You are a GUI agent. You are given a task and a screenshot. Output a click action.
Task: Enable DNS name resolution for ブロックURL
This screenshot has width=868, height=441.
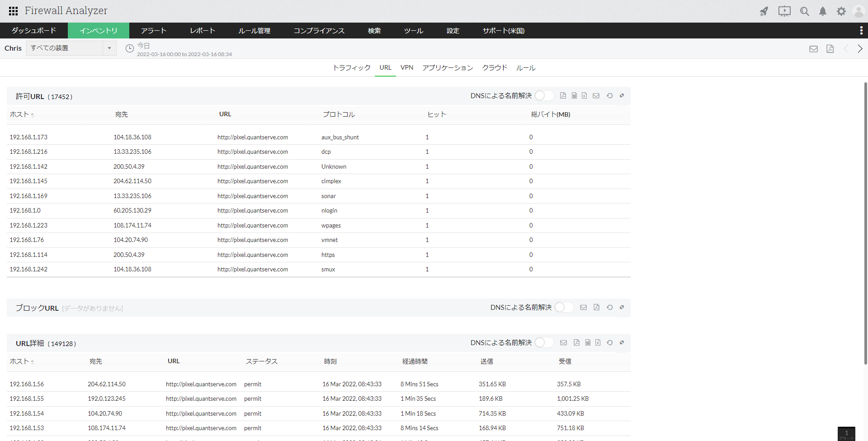tap(564, 308)
